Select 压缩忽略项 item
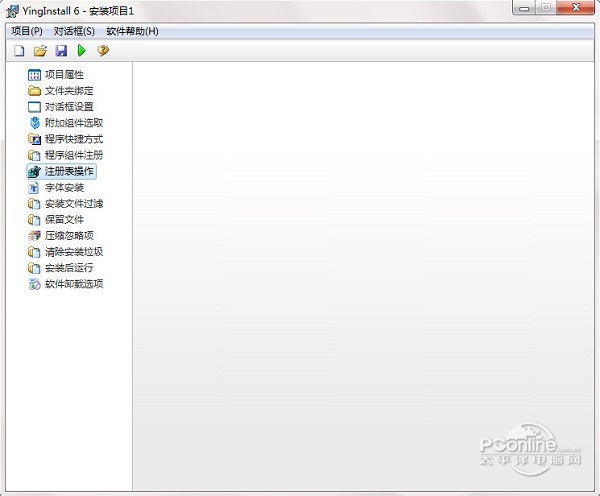This screenshot has height=496, width=600. click(69, 236)
